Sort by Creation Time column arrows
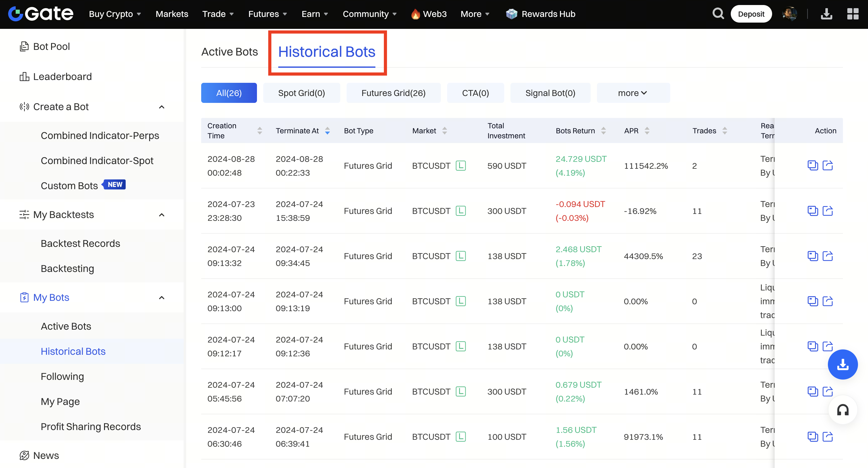Image resolution: width=868 pixels, height=468 pixels. [259, 131]
